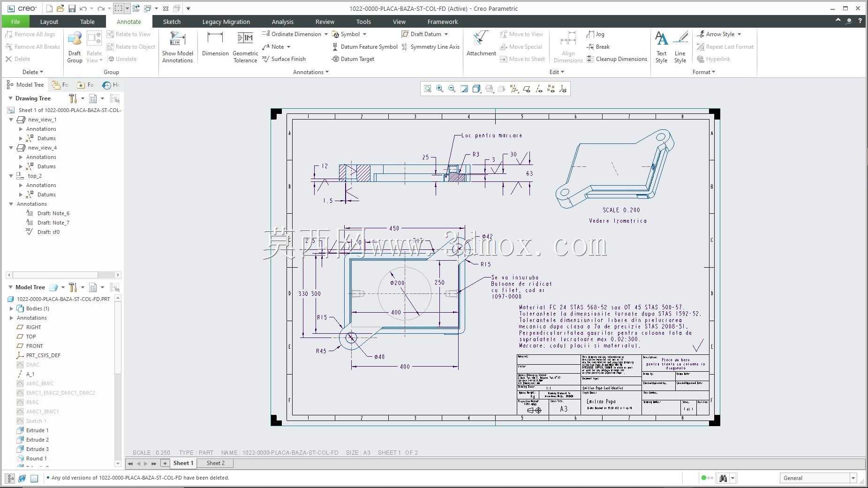The width and height of the screenshot is (868, 488).
Task: Expand Annotations under new_view_4
Action: (x=21, y=157)
